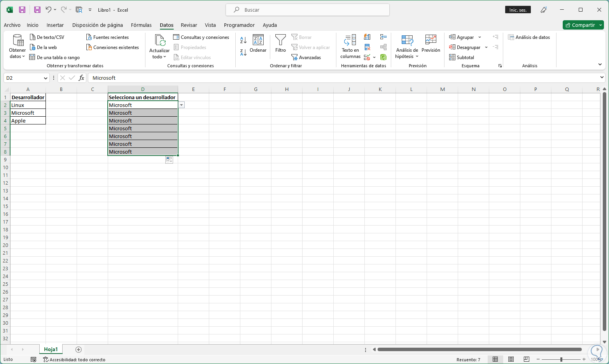Insert a Subtotal
Viewport: 609px width, 364px height.
click(462, 58)
